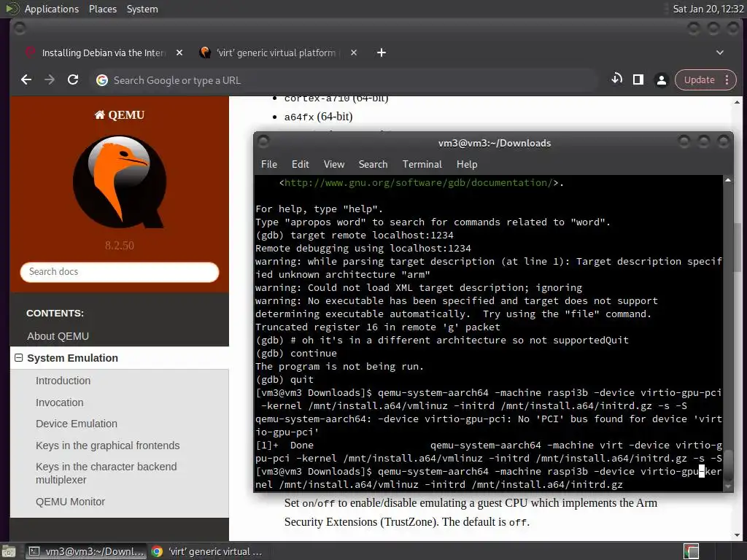The width and height of the screenshot is (747, 560).
Task: Switch to vm3@vm3:~/Downl... taskbar entry
Action: pyautogui.click(x=85, y=551)
